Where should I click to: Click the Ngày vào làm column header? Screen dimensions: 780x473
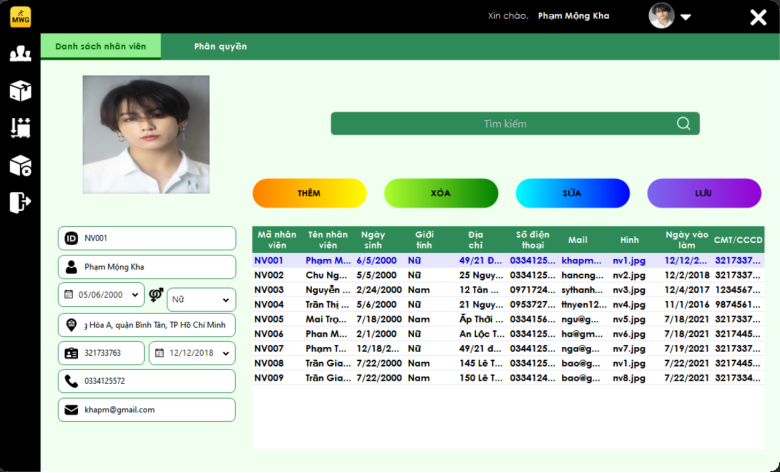coord(686,240)
